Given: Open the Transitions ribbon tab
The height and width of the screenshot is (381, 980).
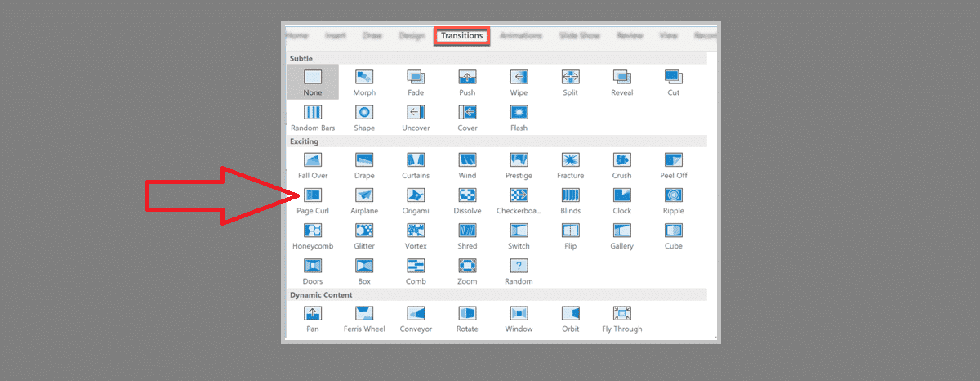Looking at the screenshot, I should tap(461, 36).
